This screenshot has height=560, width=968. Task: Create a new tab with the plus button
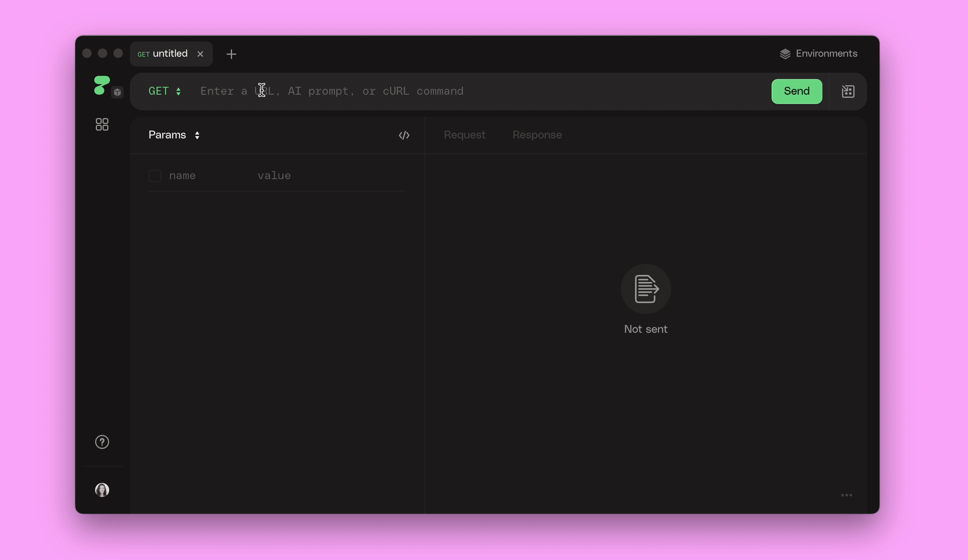click(232, 54)
